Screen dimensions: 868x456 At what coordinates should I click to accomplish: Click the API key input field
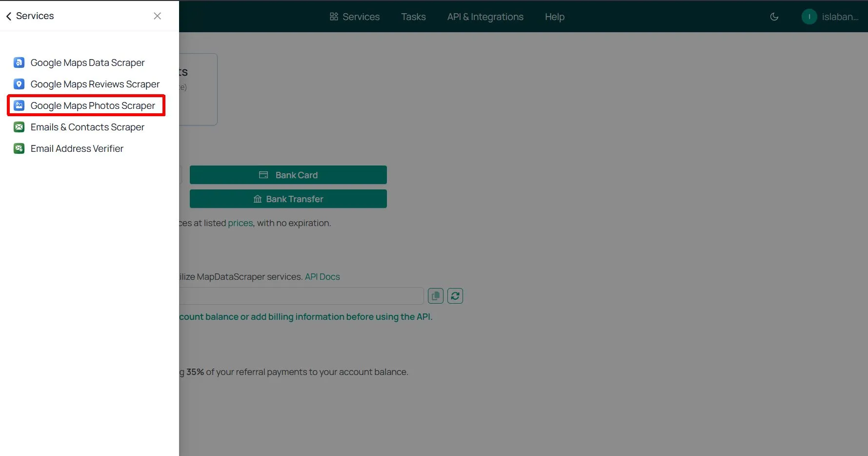click(301, 296)
